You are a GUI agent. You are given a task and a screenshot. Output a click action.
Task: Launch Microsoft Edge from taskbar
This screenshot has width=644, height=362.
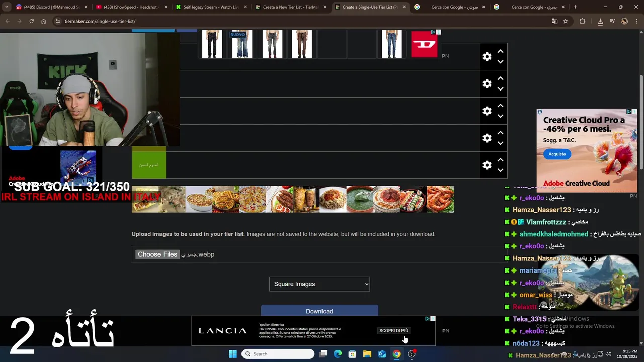(338, 354)
